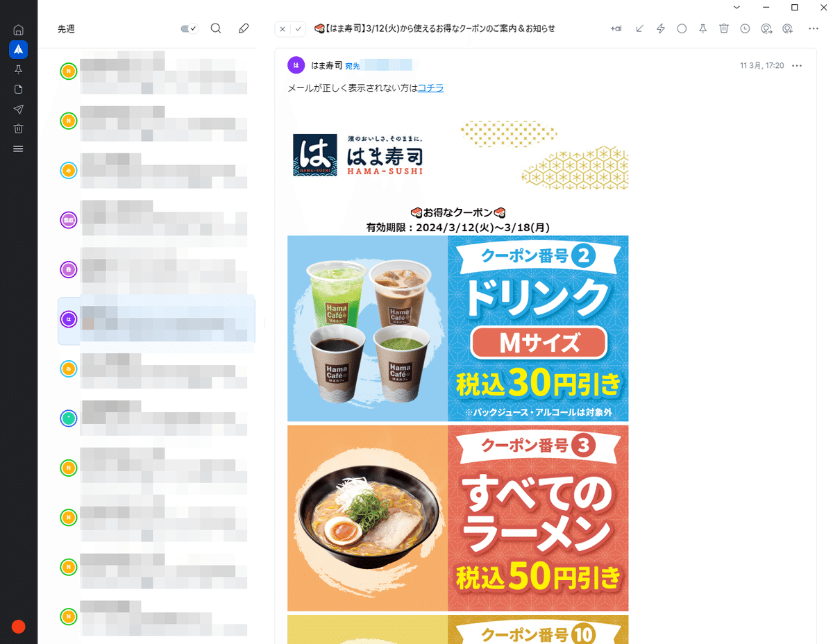The width and height of the screenshot is (833, 644).
Task: Open the Home view in the sidebar
Action: [x=19, y=30]
